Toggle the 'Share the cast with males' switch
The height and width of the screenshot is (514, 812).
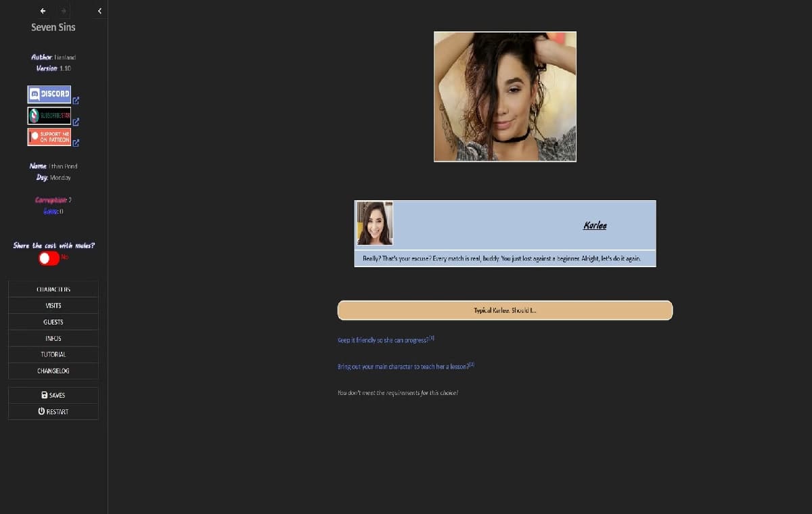click(49, 258)
